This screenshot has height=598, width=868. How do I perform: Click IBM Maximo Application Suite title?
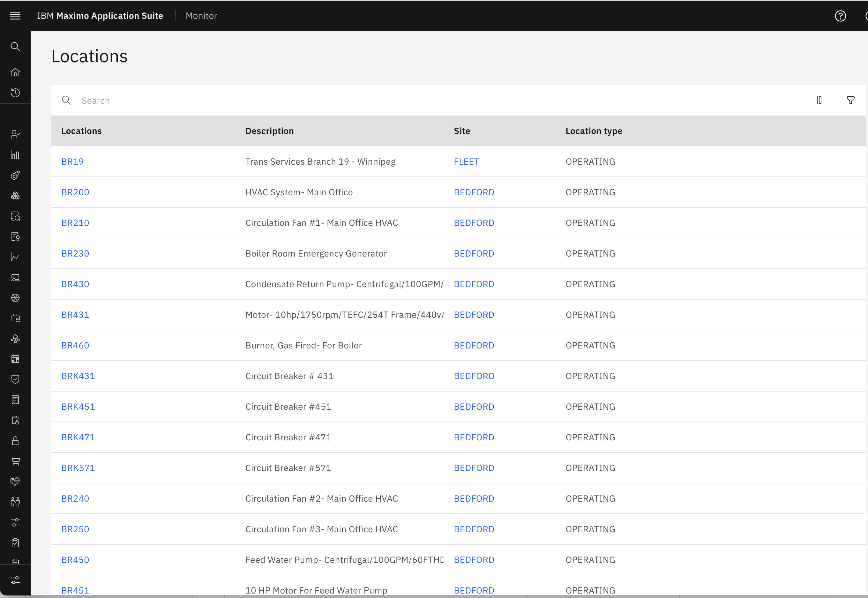(100, 16)
